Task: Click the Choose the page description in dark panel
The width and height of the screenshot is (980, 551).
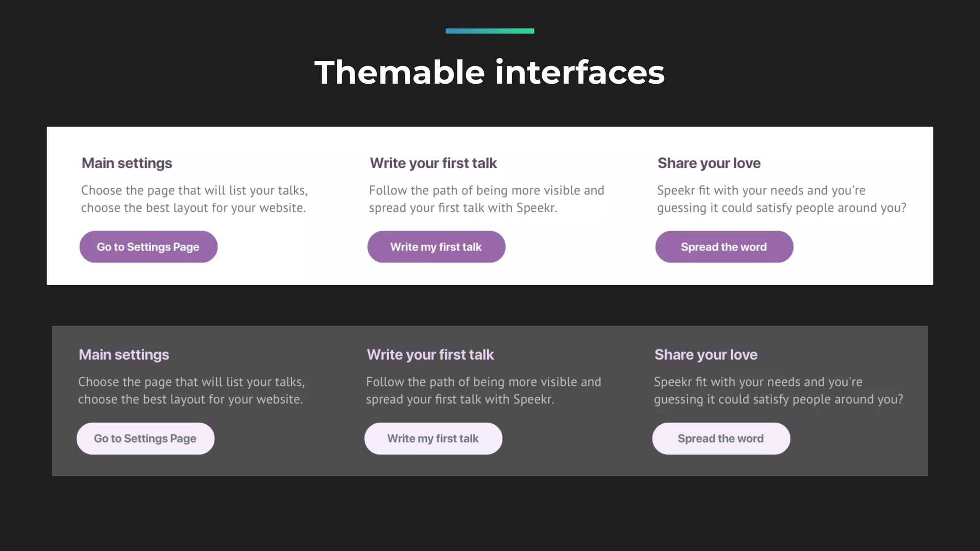Action: pyautogui.click(x=191, y=390)
